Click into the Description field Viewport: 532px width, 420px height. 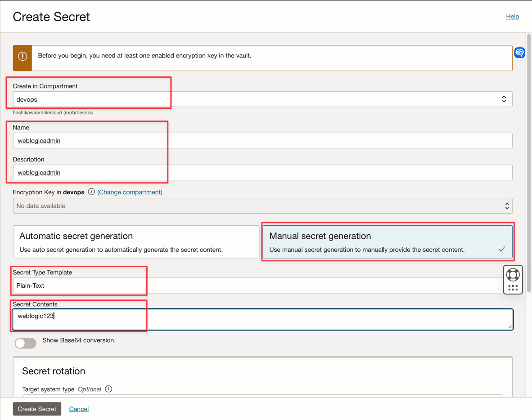click(x=262, y=173)
